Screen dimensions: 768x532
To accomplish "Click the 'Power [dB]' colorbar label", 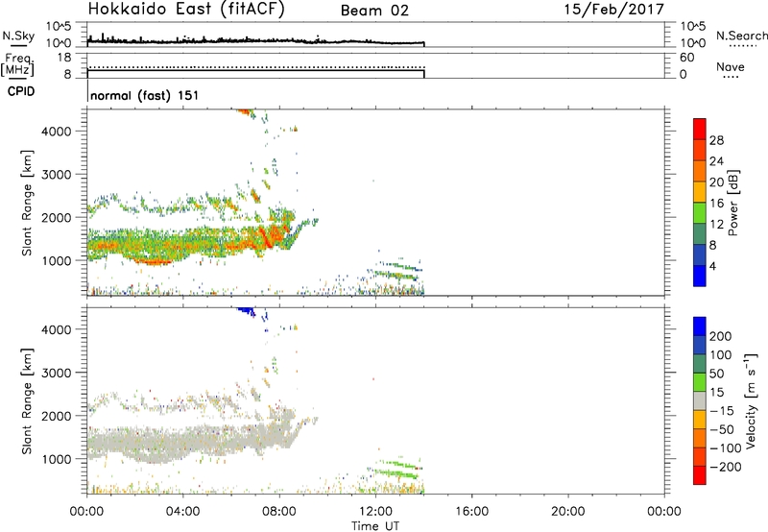I will (x=733, y=203).
